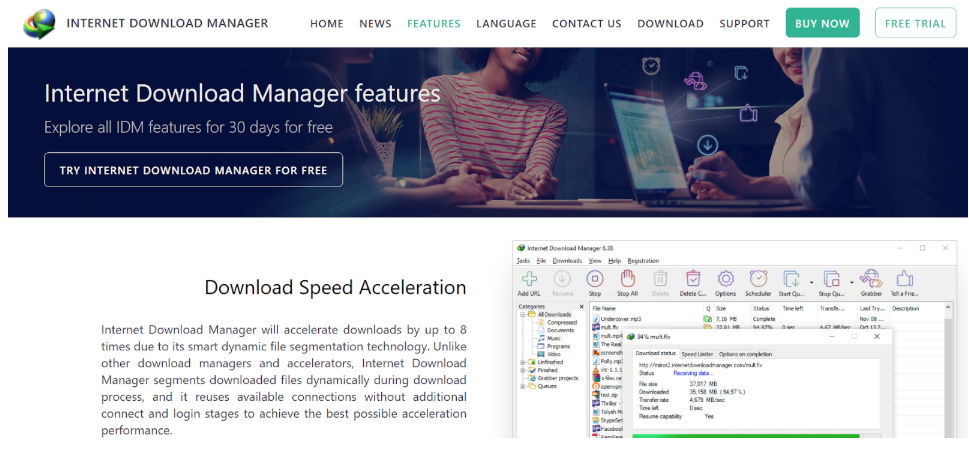Image resolution: width=969 pixels, height=450 pixels.
Task: Click the BUY NOW button
Action: click(x=822, y=23)
